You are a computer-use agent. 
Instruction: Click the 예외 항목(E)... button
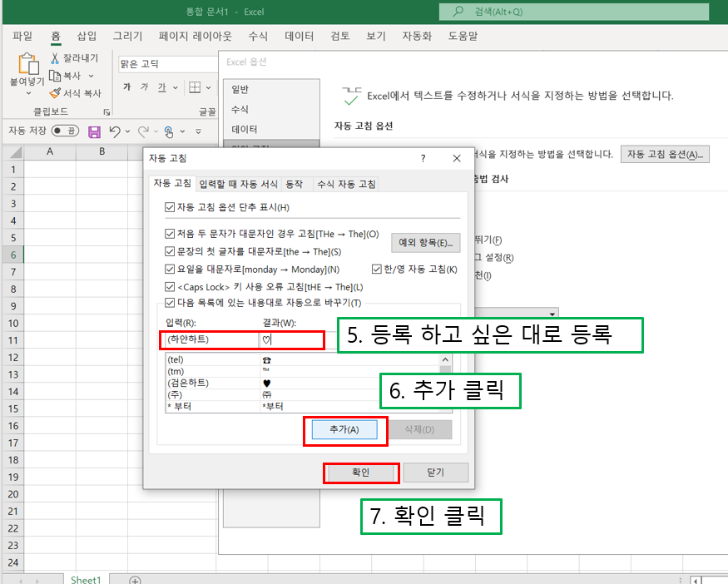point(426,243)
